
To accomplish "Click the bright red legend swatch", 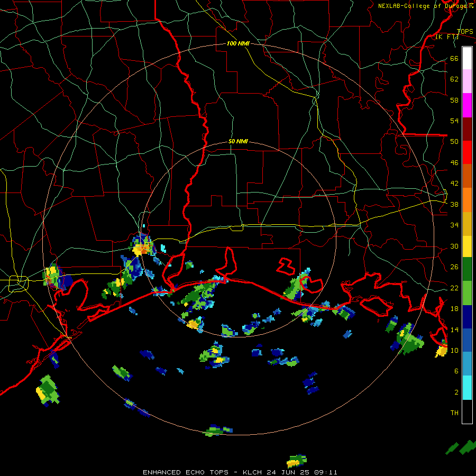I will [467, 153].
